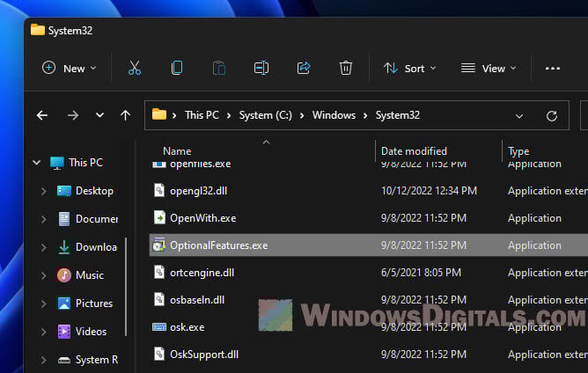Click the opengl32.dll file icon
This screenshot has height=373, width=588.
tap(159, 190)
